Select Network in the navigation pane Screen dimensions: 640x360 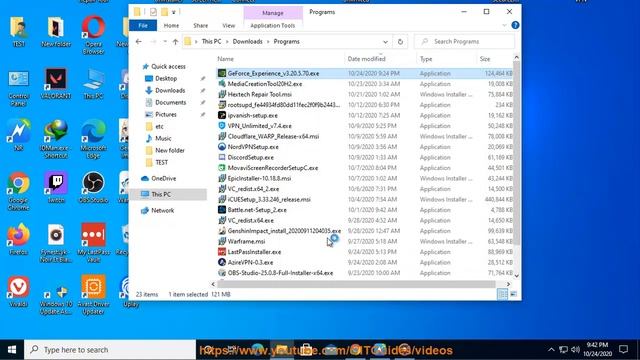point(162,210)
